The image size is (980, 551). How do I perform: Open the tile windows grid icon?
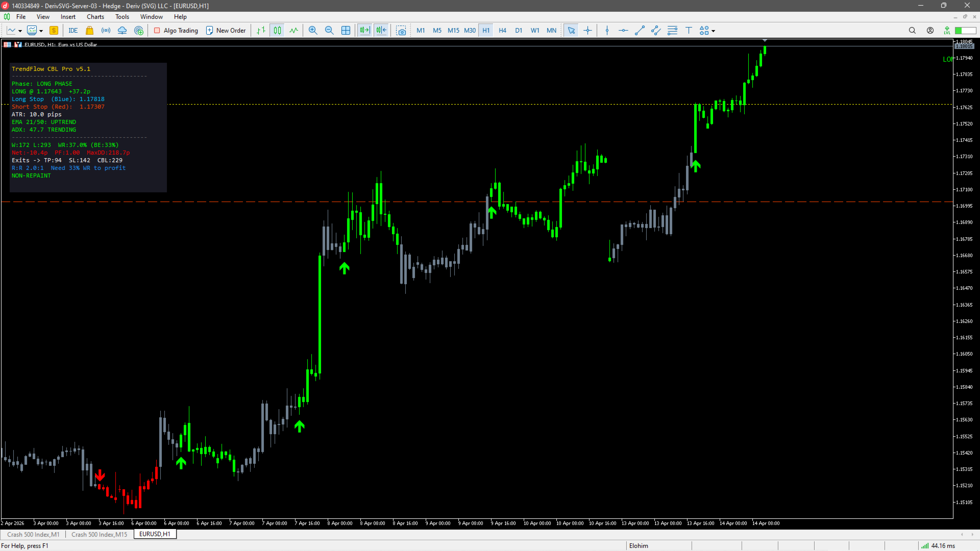point(346,31)
